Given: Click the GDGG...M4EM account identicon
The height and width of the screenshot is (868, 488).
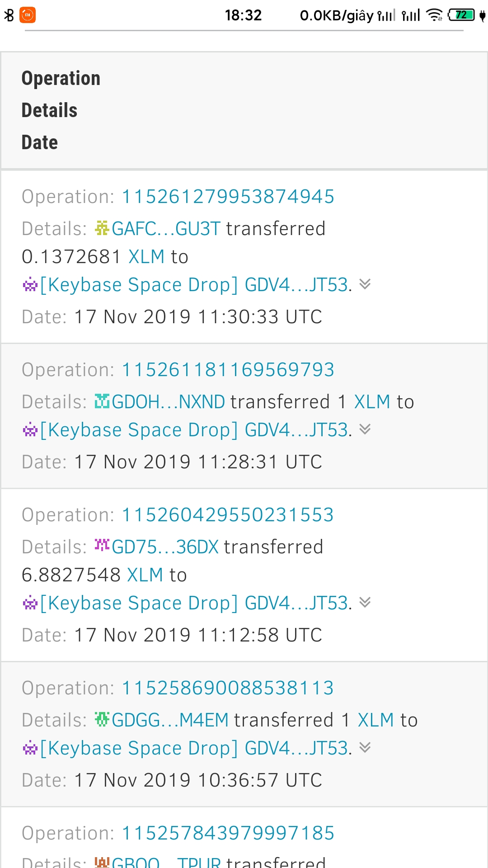Looking at the screenshot, I should 102,719.
